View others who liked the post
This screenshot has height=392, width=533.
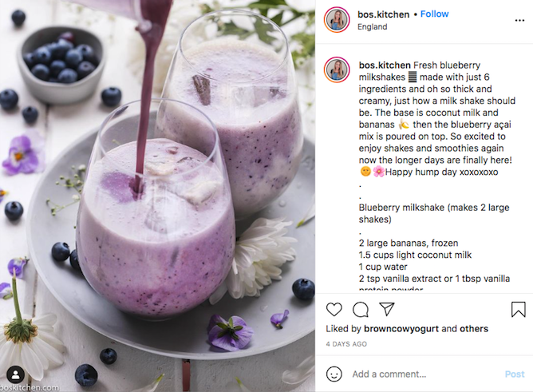coord(474,329)
